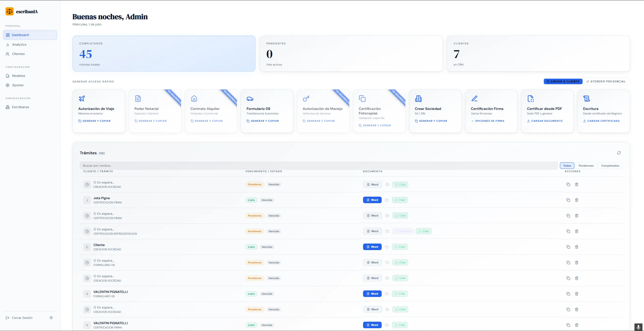Expand Opciones de Firma dropdown
644x331 pixels.
pyautogui.click(x=488, y=121)
